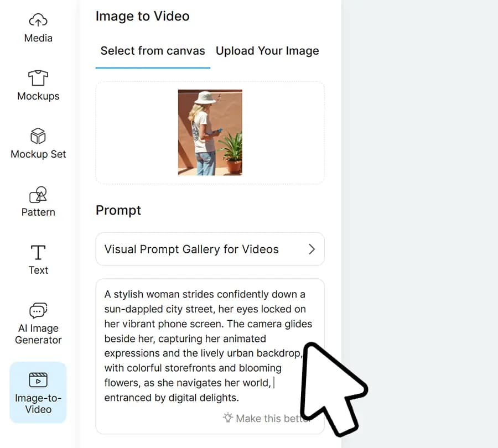
Task: Open the Mockup Set cube icon
Action: [38, 136]
